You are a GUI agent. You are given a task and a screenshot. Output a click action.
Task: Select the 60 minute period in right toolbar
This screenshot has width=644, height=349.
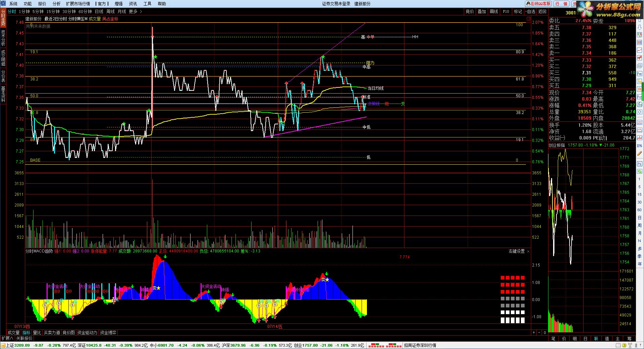click(x=640, y=210)
